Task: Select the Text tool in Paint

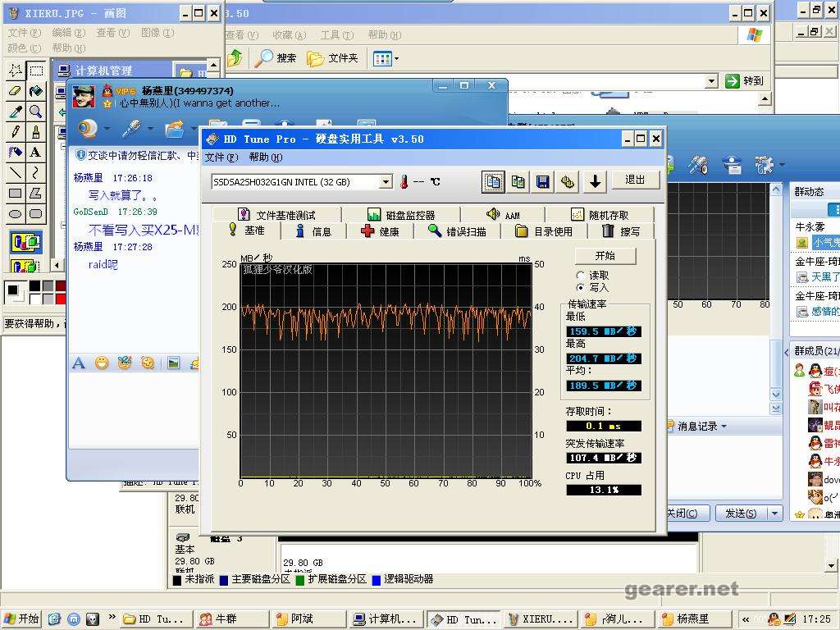Action: [35, 152]
